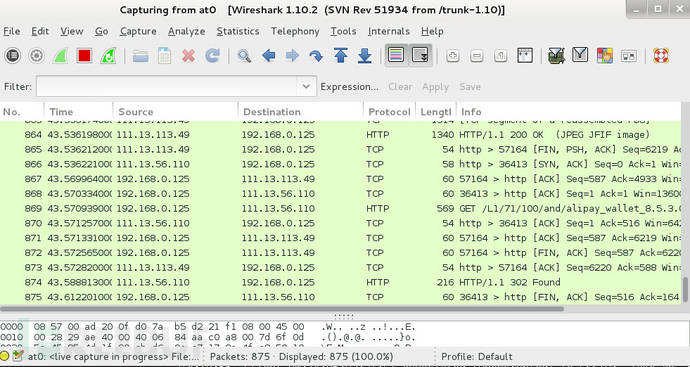Open the Go menu
Viewport: 690px width, 367px height.
(x=102, y=31)
